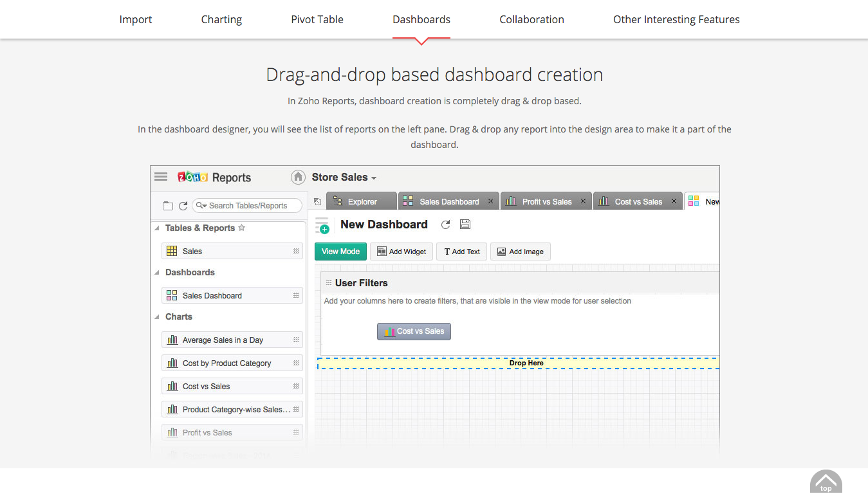Star the Tables & Reports section
Viewport: 868px width, 494px height.
(x=242, y=228)
